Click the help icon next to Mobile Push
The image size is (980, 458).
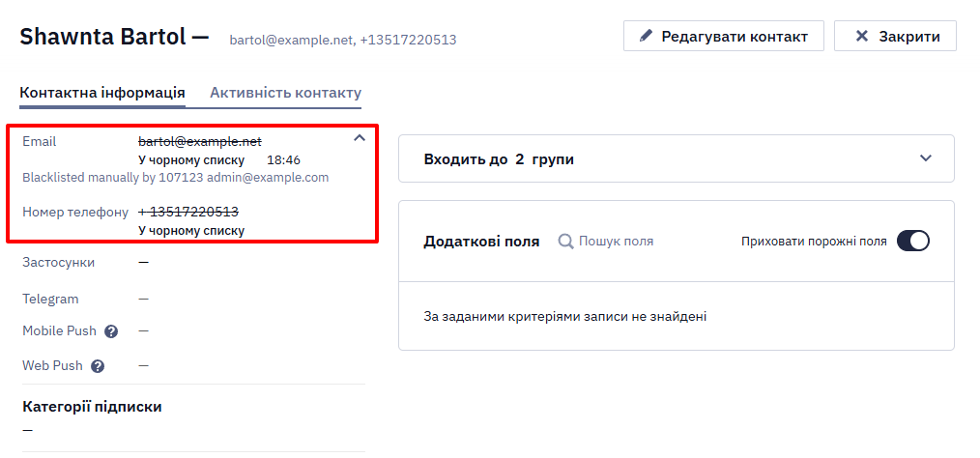click(111, 331)
